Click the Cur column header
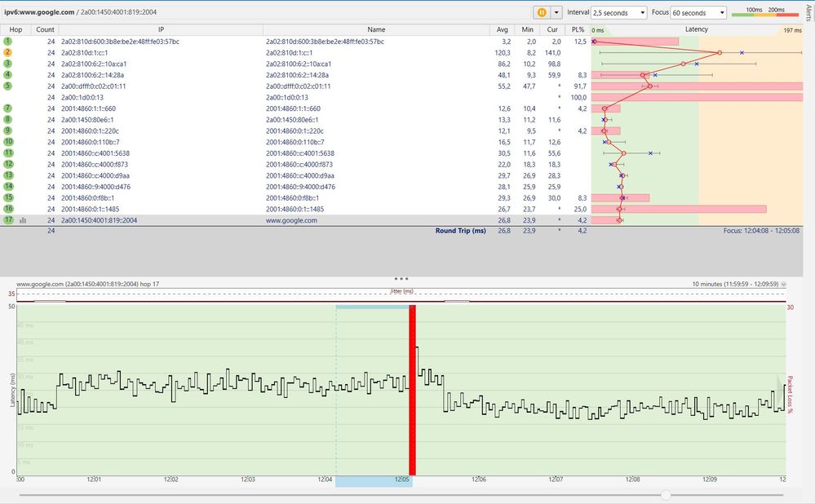Image resolution: width=815 pixels, height=504 pixels. click(552, 29)
